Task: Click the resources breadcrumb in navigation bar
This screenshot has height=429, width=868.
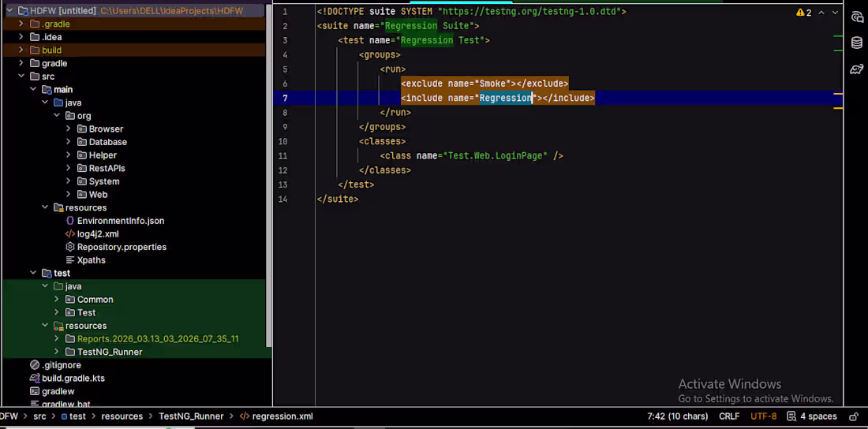Action: point(122,416)
